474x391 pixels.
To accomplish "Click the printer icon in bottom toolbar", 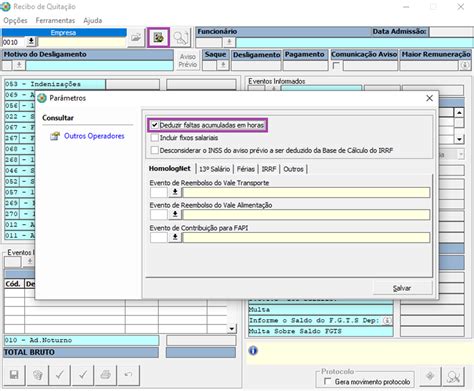I will (x=106, y=375).
